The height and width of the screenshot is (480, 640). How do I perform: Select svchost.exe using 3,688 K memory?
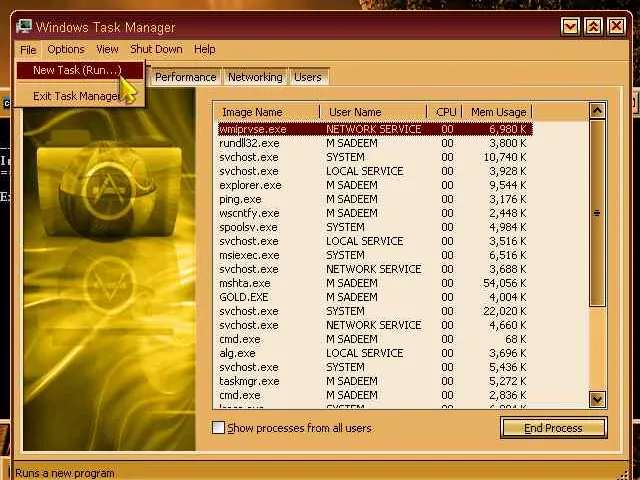click(x=375, y=269)
